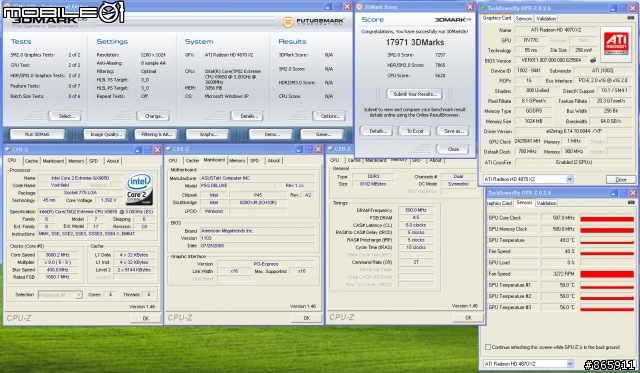Close the CPU-Z Mainboard window with X
This screenshot has height=373, width=640.
[x=318, y=149]
